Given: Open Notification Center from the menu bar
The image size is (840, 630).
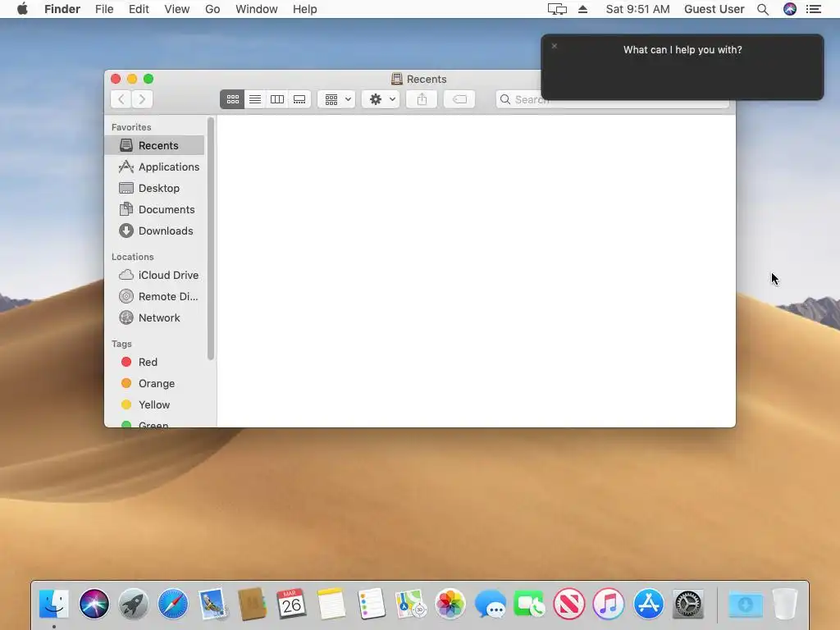Looking at the screenshot, I should pos(813,9).
